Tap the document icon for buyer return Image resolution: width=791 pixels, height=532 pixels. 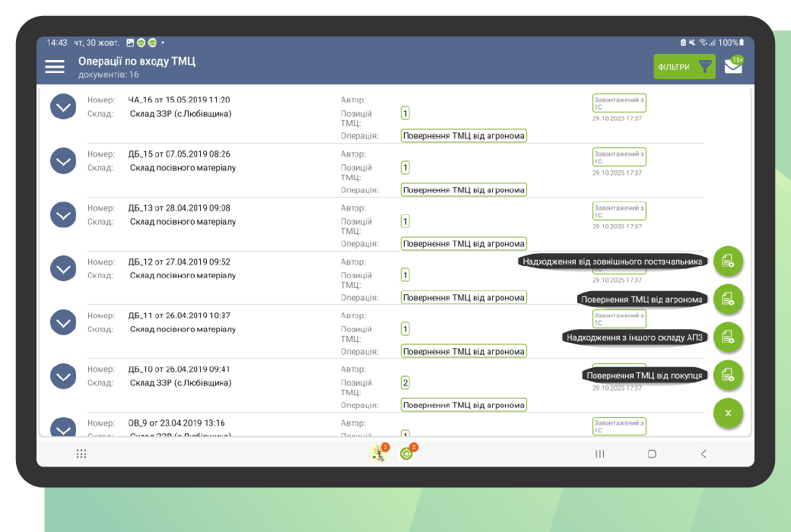pyautogui.click(x=728, y=375)
